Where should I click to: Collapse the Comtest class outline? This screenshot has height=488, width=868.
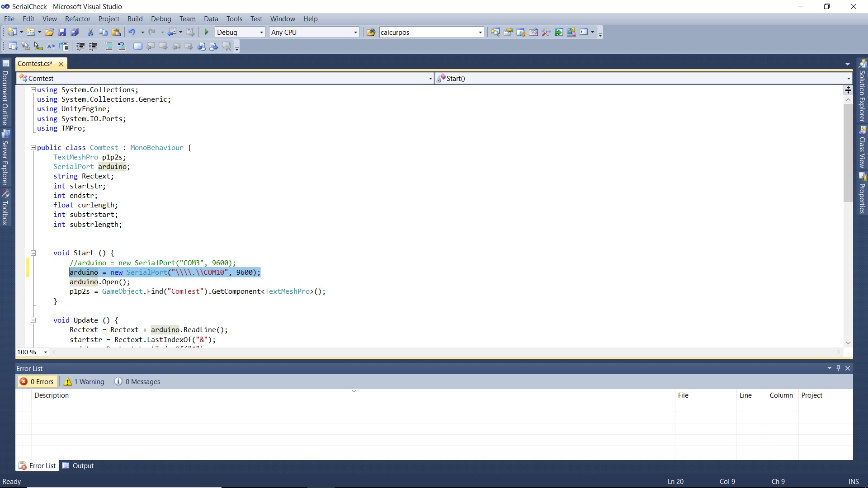click(33, 148)
